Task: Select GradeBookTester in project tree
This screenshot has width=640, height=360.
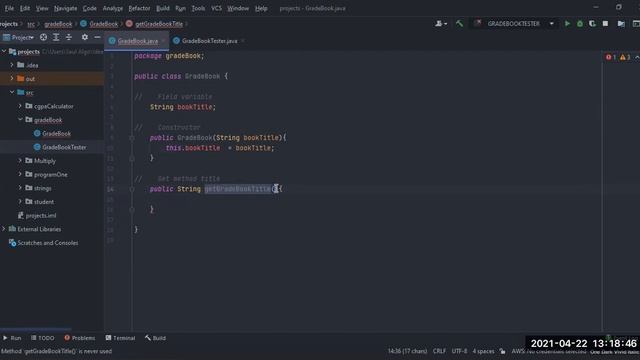Action: tap(64, 147)
